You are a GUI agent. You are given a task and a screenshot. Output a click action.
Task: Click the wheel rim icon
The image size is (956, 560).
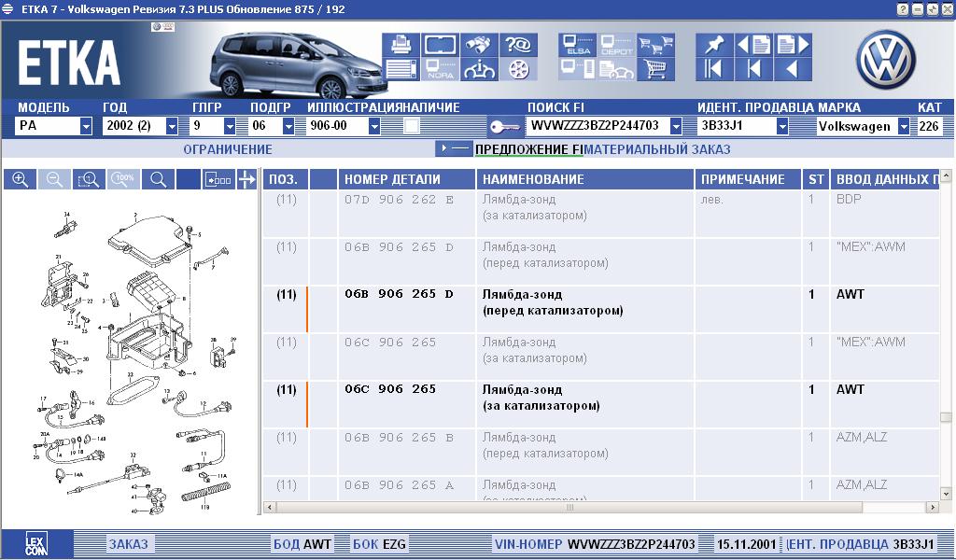click(517, 69)
